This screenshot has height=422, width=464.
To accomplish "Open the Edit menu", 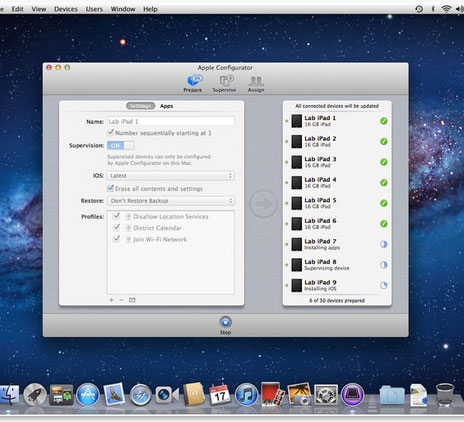I will pyautogui.click(x=18, y=9).
